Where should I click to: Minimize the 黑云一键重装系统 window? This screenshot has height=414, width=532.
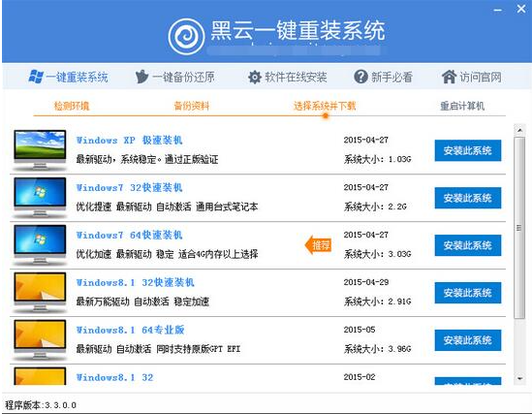[x=498, y=10]
